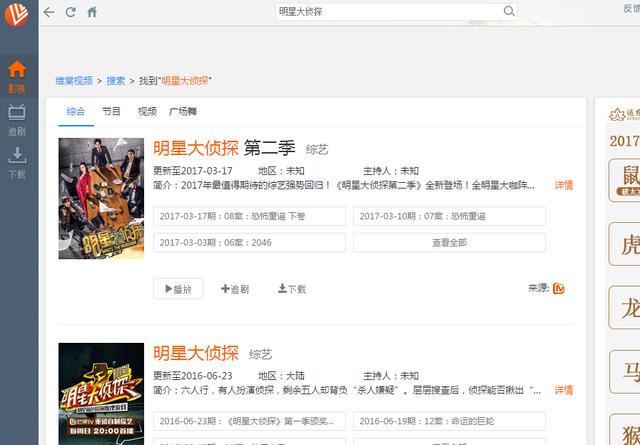Open the 下载 sidebar section
Viewport: 640px width, 445px height.
coord(17,163)
